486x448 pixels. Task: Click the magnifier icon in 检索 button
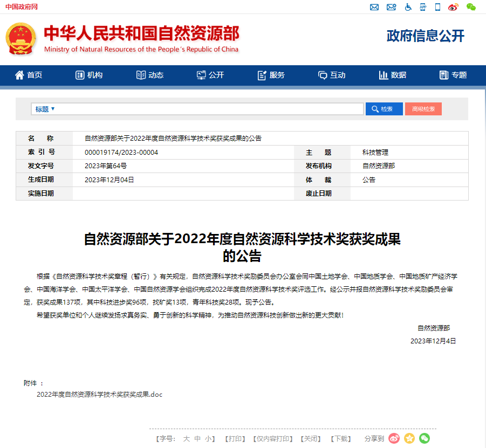375,109
